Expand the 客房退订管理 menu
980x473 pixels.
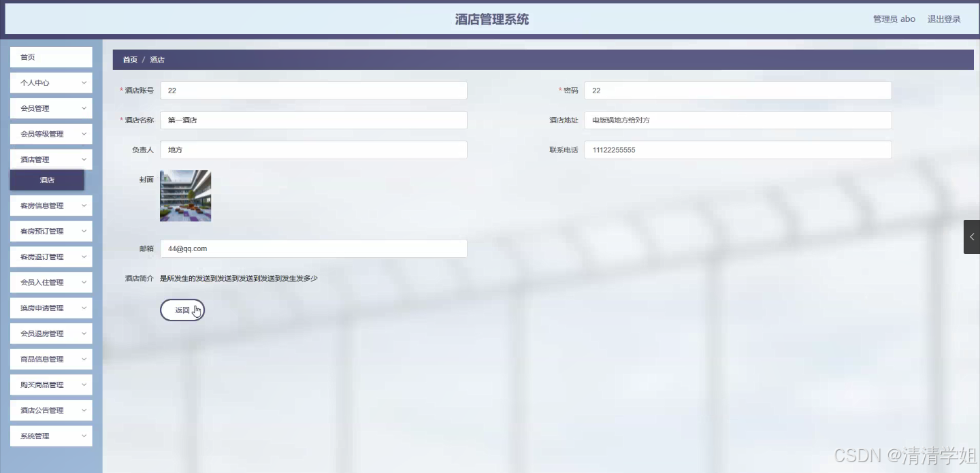coord(50,257)
